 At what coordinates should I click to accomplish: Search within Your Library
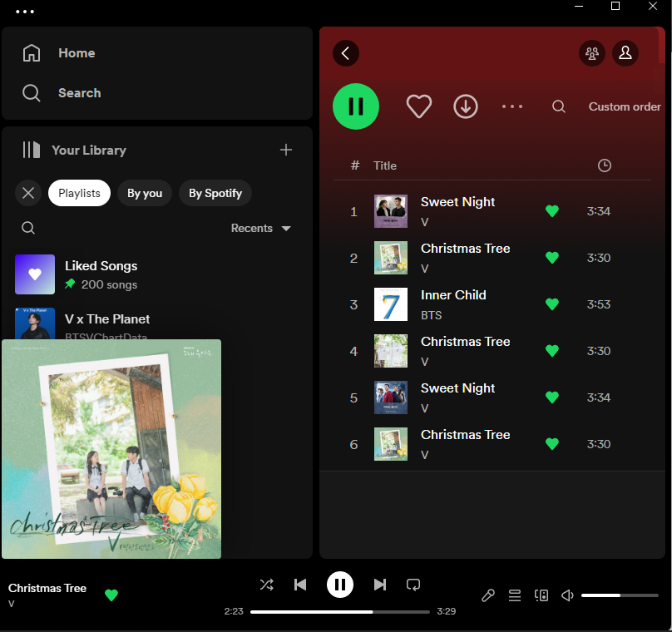(28, 228)
